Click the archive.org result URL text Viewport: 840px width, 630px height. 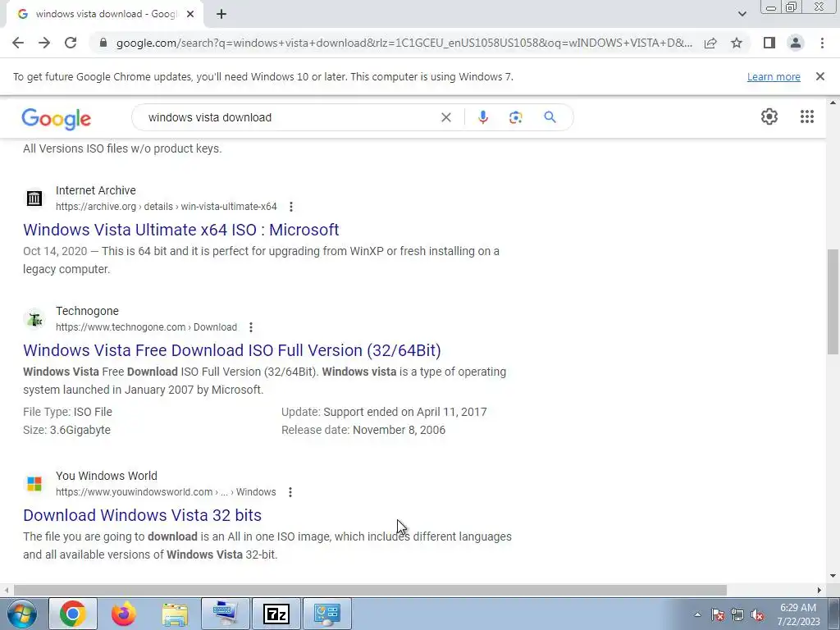coord(166,207)
